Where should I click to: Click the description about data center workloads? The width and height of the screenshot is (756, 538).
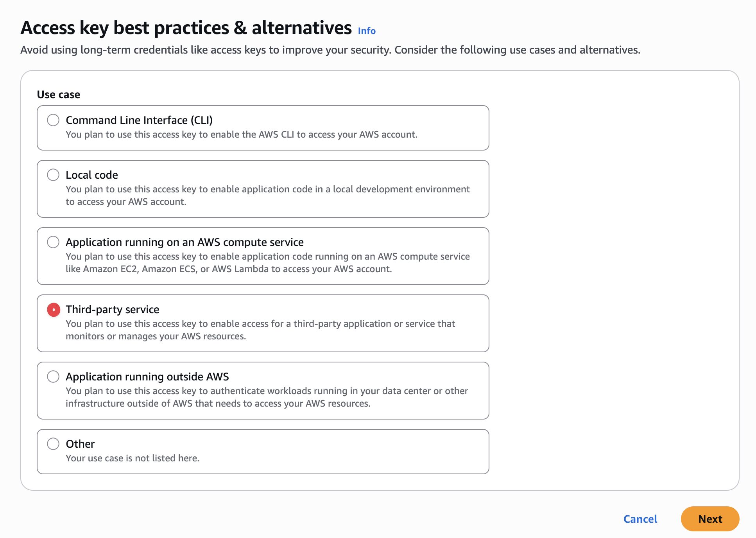pyautogui.click(x=267, y=397)
